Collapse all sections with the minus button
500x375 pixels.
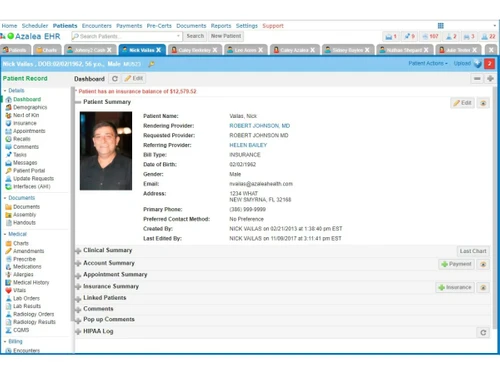pos(477,79)
